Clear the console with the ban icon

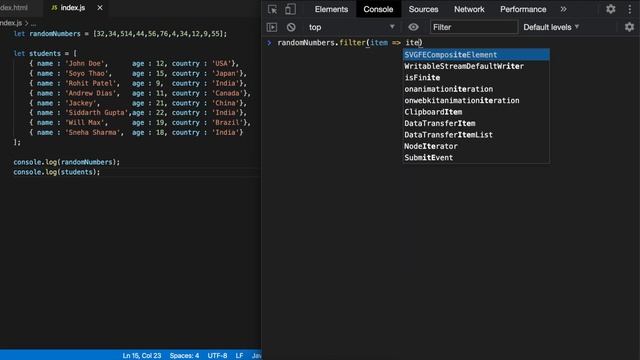coord(291,27)
